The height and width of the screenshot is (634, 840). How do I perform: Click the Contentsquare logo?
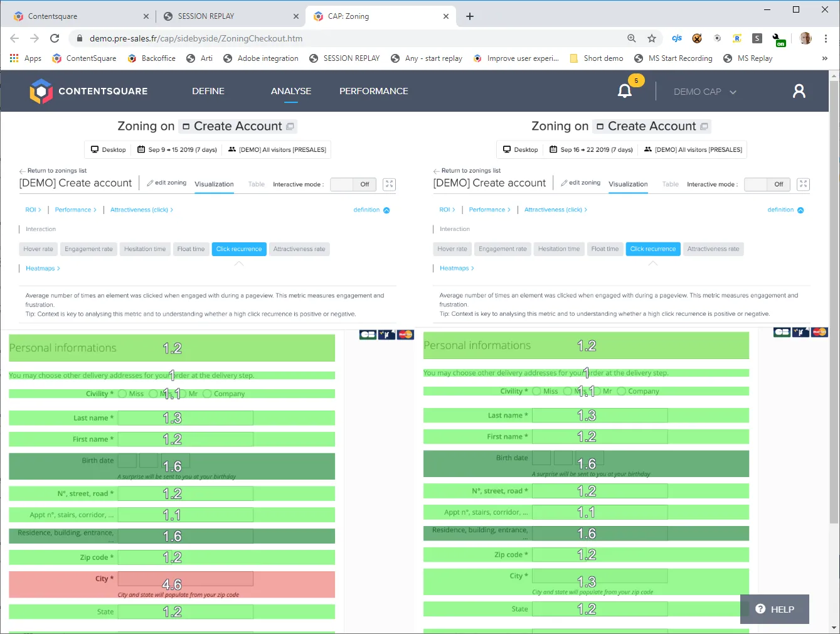point(88,91)
